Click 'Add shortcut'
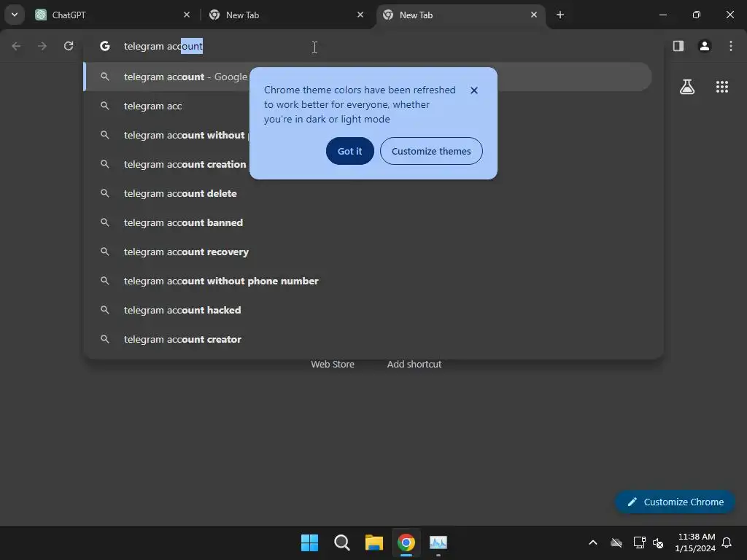747x560 pixels. point(414,365)
